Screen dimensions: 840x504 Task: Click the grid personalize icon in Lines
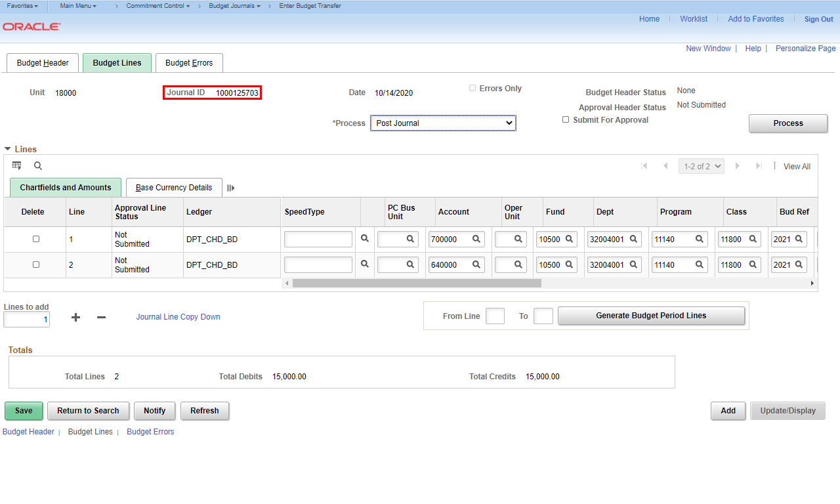pyautogui.click(x=17, y=166)
